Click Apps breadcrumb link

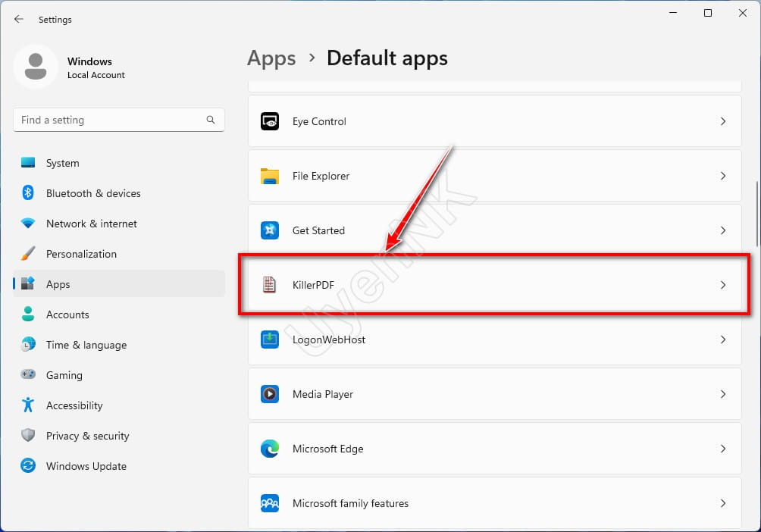(271, 58)
